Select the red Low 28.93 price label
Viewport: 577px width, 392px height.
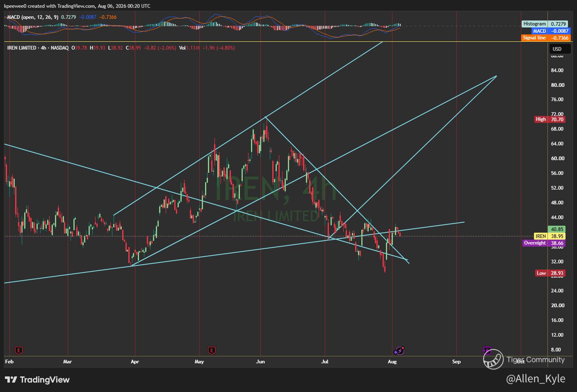pos(550,273)
